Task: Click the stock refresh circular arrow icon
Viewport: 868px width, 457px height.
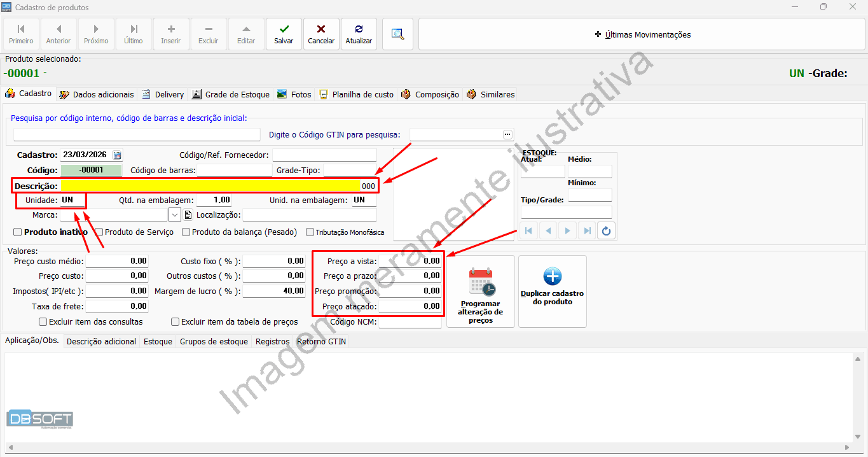Action: click(x=606, y=231)
